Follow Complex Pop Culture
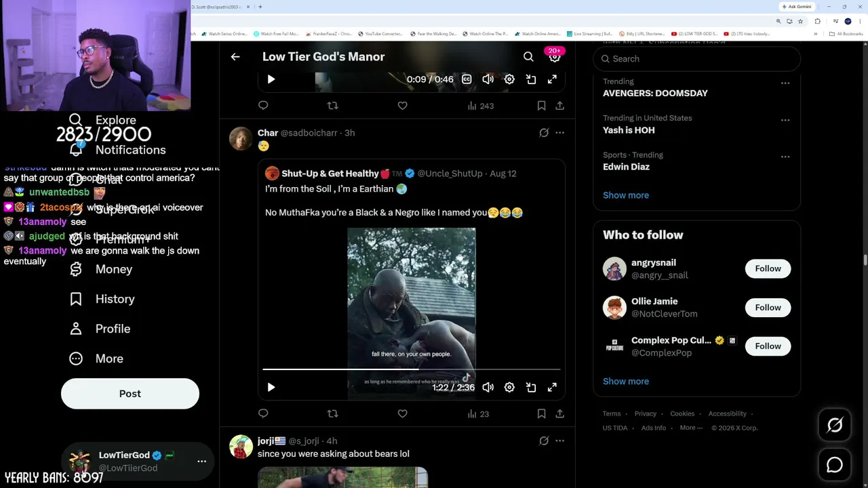The image size is (868, 488). coord(768,346)
